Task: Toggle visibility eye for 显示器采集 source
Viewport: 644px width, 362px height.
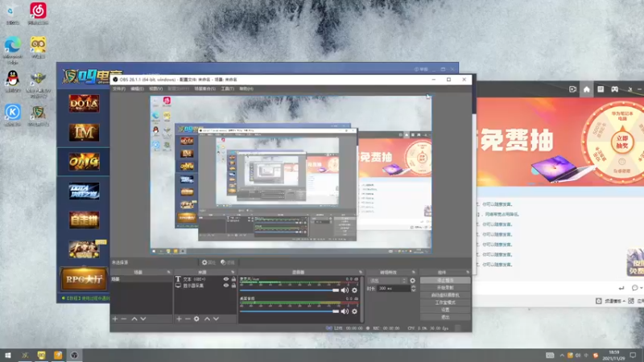Action: [225, 286]
